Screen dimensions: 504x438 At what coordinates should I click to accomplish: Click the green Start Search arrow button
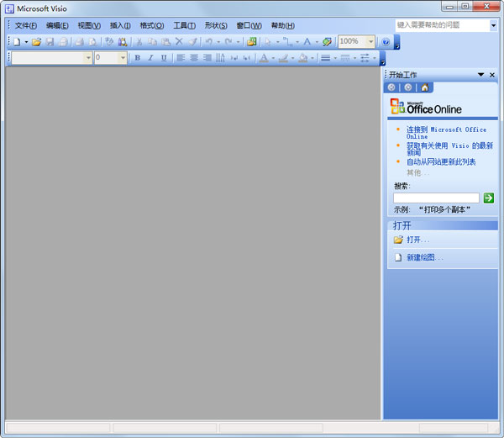pyautogui.click(x=489, y=198)
